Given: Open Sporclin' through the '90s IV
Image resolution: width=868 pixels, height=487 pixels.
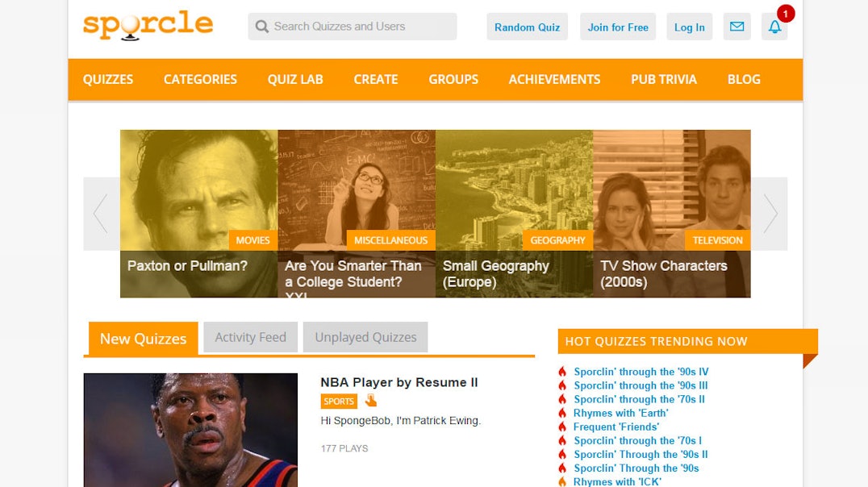Looking at the screenshot, I should point(641,372).
